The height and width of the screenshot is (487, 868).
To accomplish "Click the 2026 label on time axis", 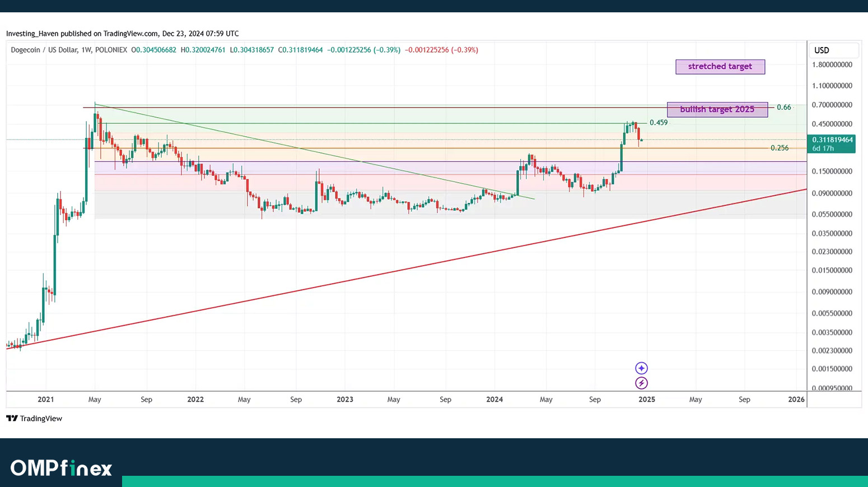I will (x=796, y=400).
